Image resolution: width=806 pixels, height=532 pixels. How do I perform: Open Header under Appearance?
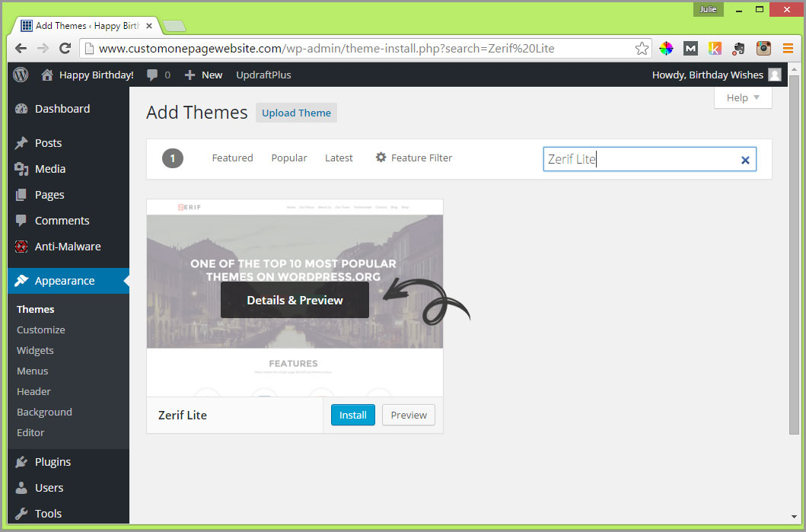coord(33,392)
